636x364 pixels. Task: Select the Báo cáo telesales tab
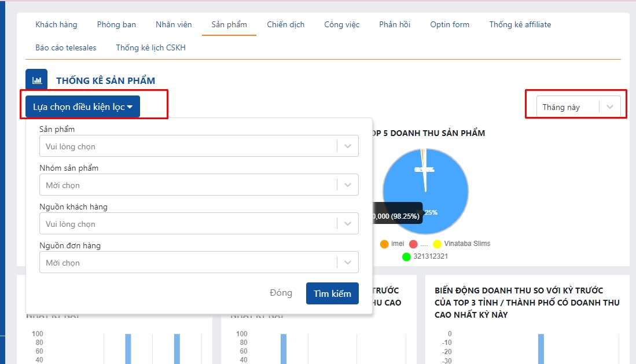[x=66, y=47]
